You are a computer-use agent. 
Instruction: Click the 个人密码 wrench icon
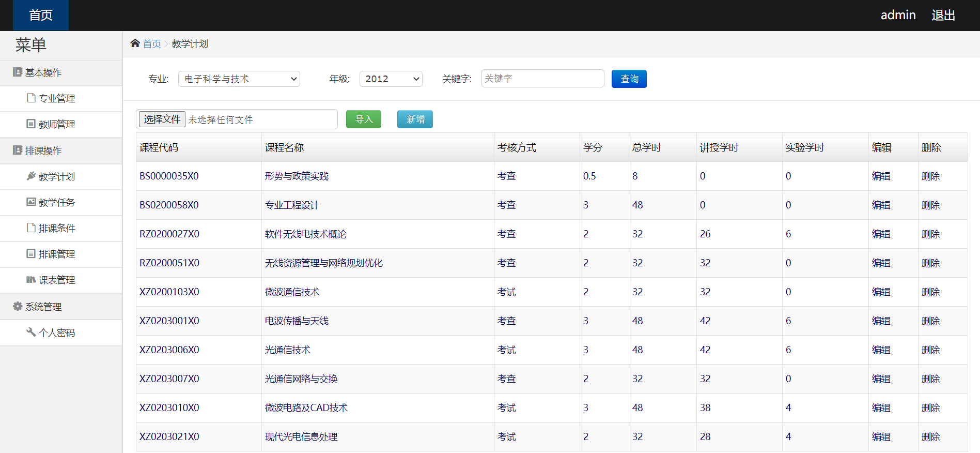click(x=31, y=332)
